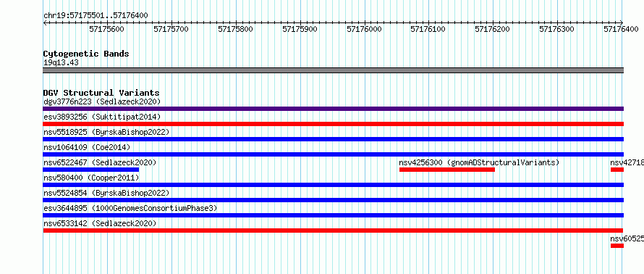Screen dimensions: 644x274
Task: Click ruler position 57175700
Action: [171, 29]
